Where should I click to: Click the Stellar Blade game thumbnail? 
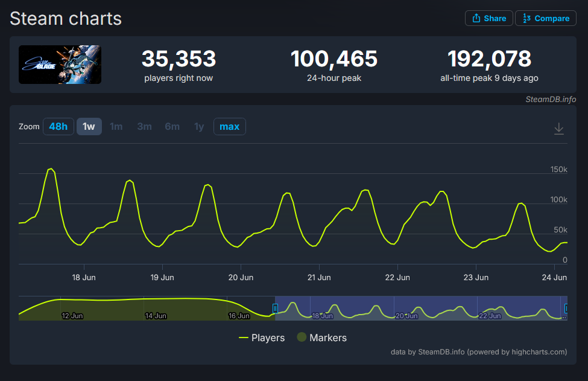(60, 65)
